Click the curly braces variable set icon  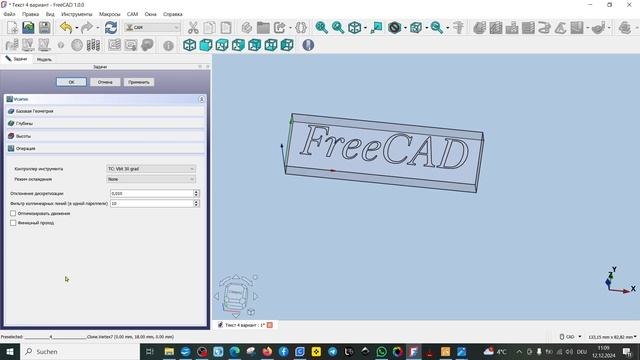point(301,28)
